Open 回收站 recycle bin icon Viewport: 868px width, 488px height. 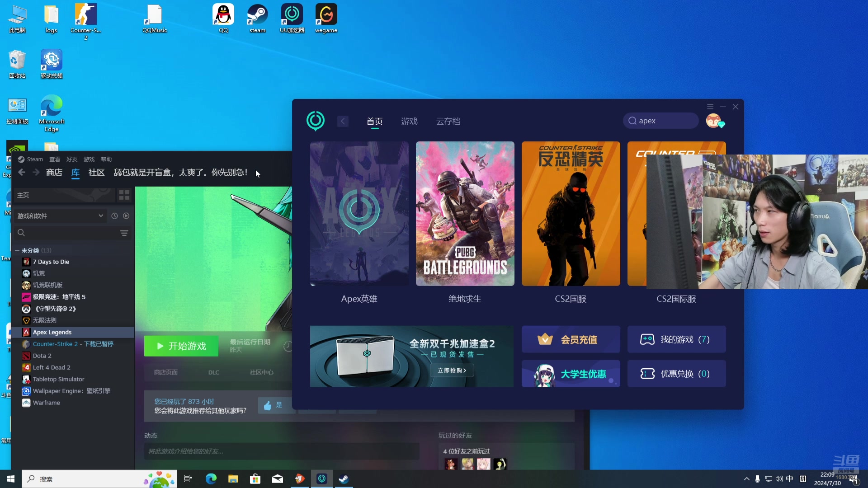coord(17,64)
